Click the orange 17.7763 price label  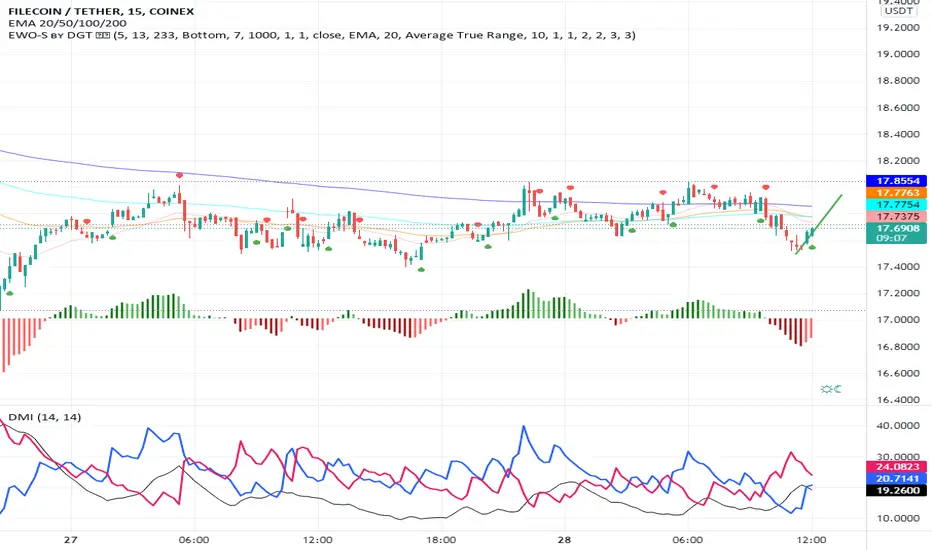point(896,193)
